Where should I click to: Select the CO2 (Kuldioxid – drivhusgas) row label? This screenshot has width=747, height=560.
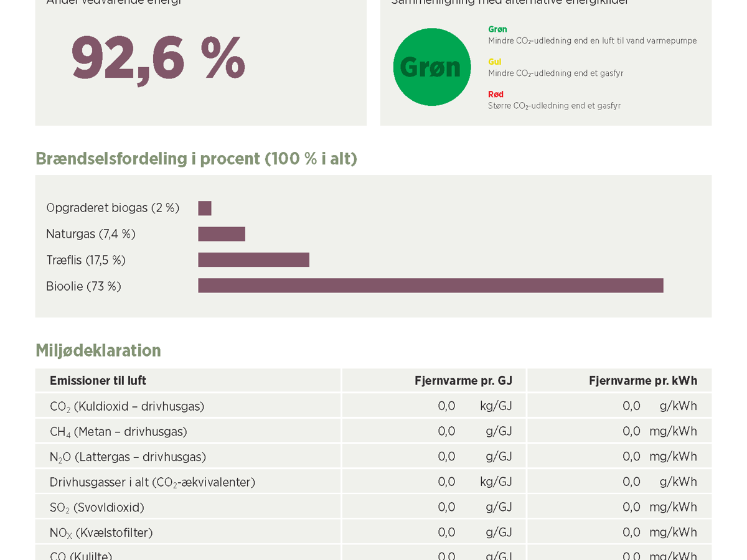pyautogui.click(x=127, y=406)
